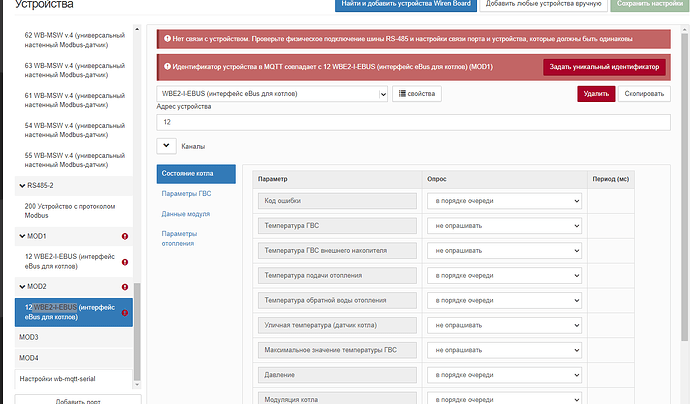Click the Скопировать button
Image resolution: width=690 pixels, height=404 pixels.
point(644,94)
